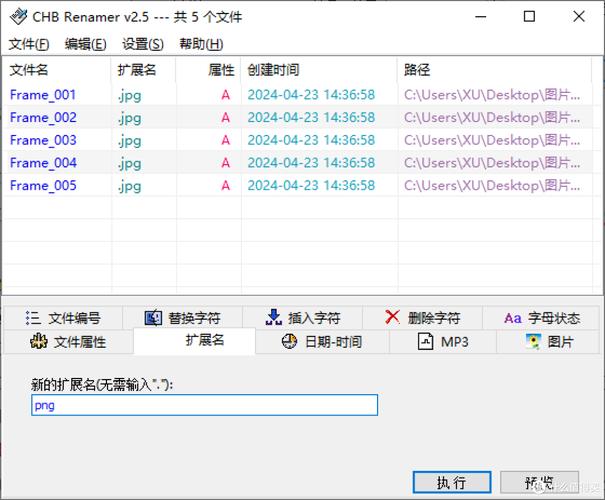Switch to the MP3 tab

[443, 341]
